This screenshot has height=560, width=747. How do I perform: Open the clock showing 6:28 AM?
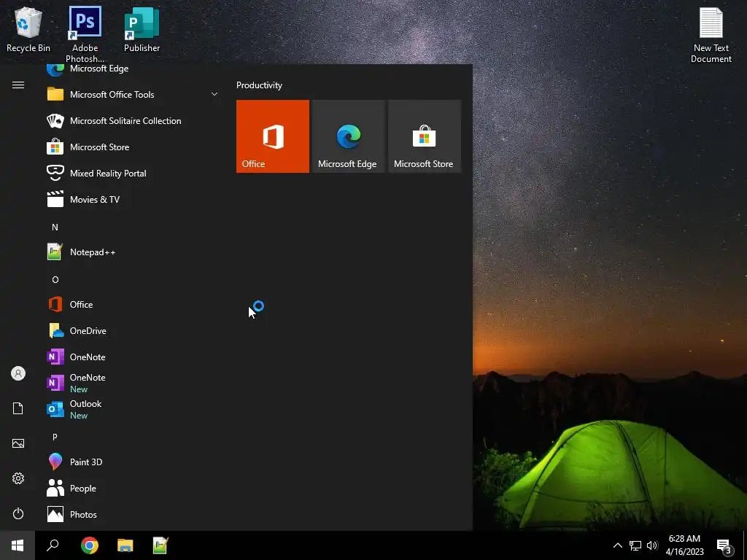pyautogui.click(x=684, y=545)
